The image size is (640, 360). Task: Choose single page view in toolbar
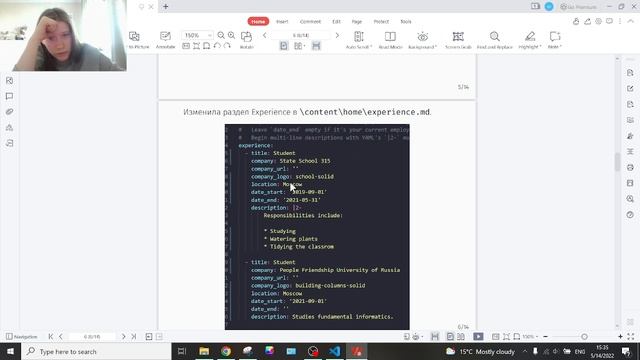click(x=284, y=46)
